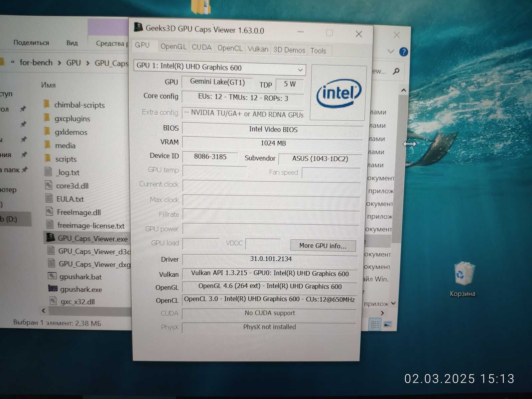Click the Intel logo image
Viewport: 532px width, 399px height.
pyautogui.click(x=338, y=93)
